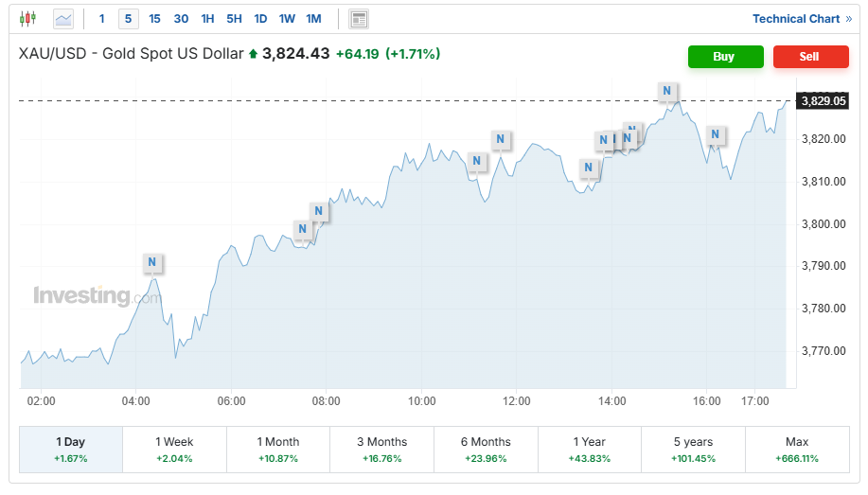The width and height of the screenshot is (868, 495).
Task: Click the news marker above 11:30
Action: [500, 140]
